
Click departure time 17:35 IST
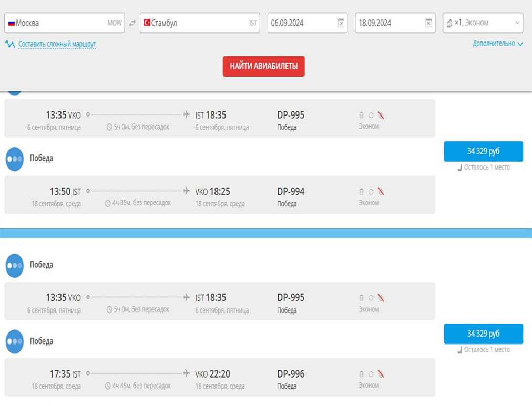[x=66, y=374]
